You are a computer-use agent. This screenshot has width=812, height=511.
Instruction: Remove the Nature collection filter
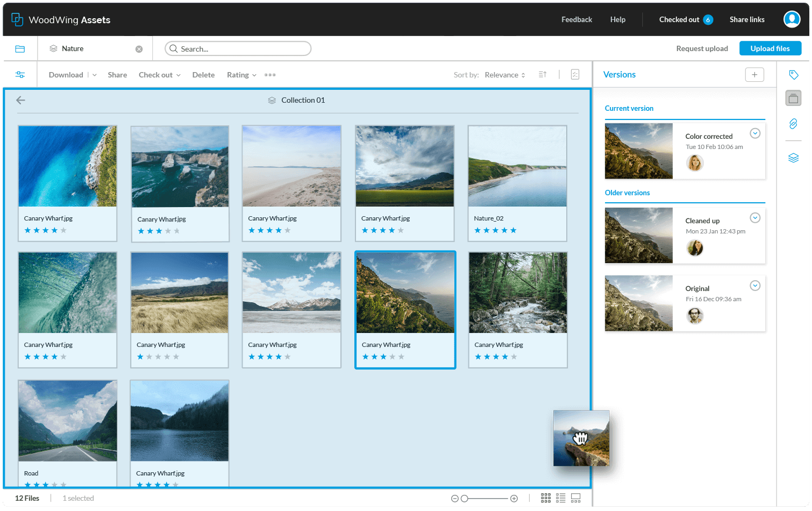click(x=139, y=49)
